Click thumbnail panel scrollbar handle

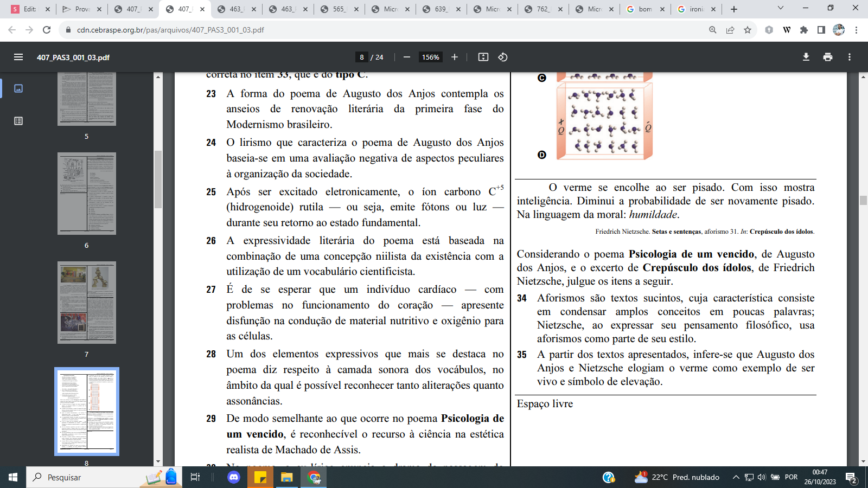(x=158, y=179)
